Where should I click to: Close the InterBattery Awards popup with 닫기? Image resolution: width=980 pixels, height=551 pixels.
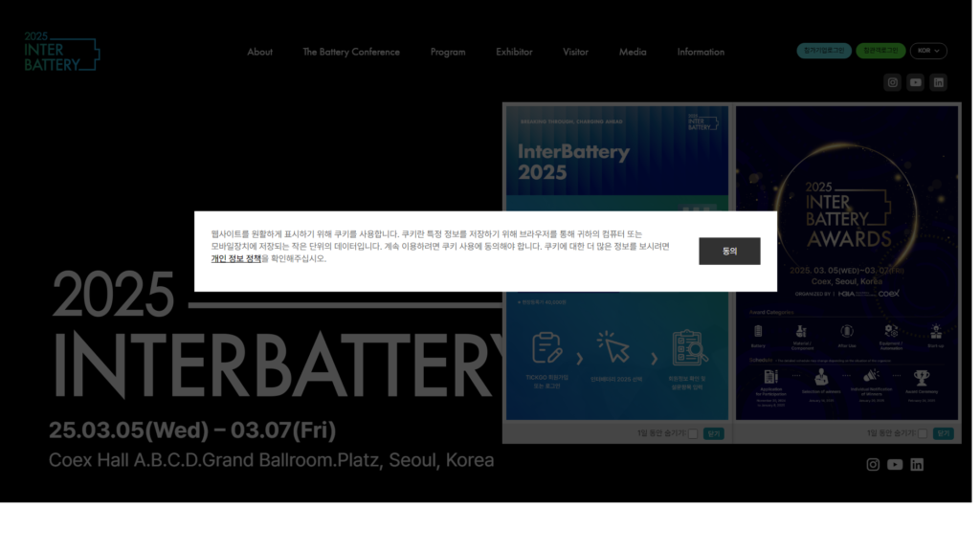coord(943,433)
